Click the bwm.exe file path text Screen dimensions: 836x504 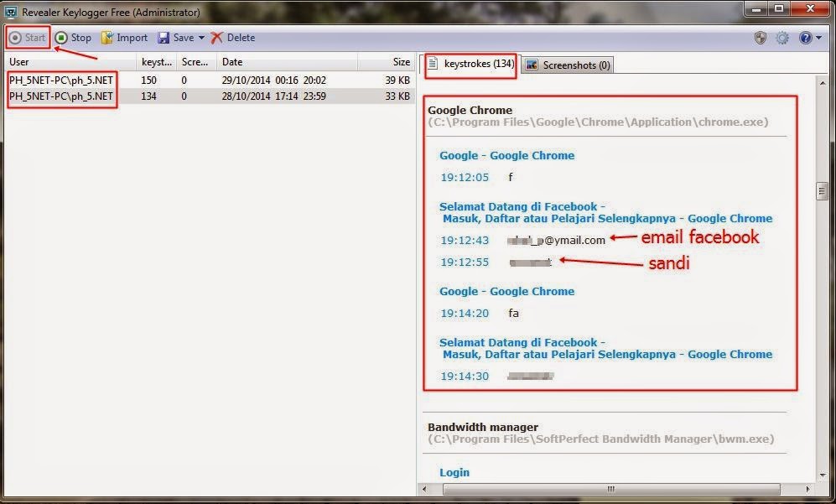(601, 439)
